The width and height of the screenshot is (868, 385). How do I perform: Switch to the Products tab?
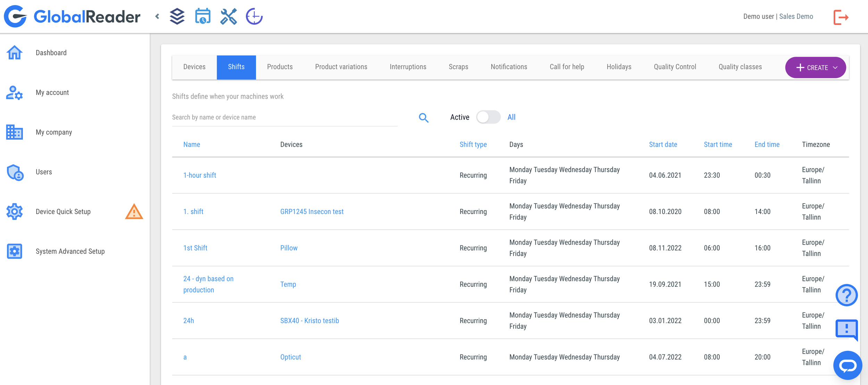(279, 67)
